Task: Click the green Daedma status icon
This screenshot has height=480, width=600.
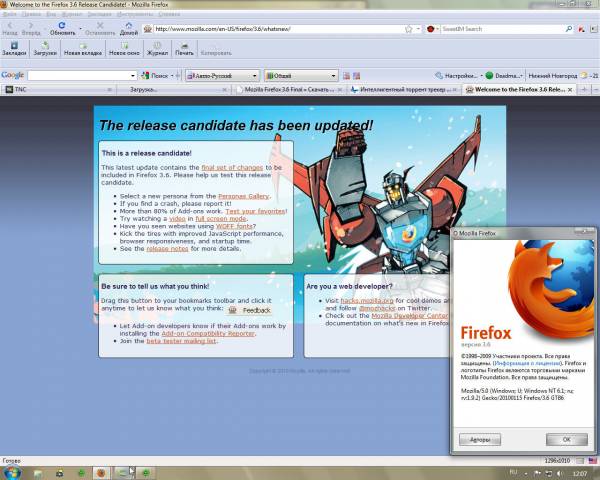Action: pos(489,76)
